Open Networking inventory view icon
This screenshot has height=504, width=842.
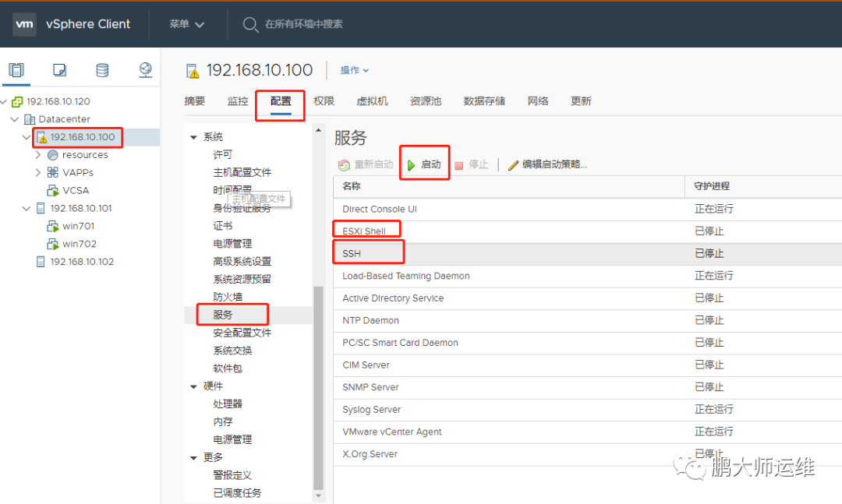145,70
